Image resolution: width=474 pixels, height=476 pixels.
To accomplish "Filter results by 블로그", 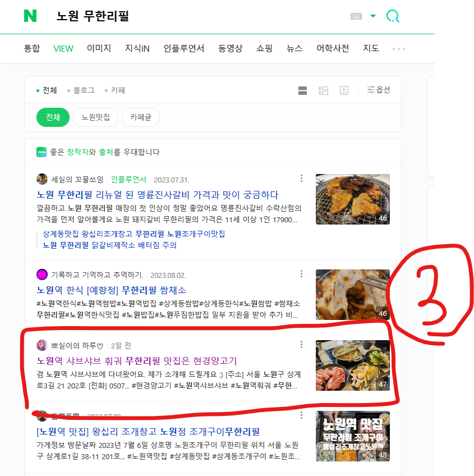I will point(81,90).
